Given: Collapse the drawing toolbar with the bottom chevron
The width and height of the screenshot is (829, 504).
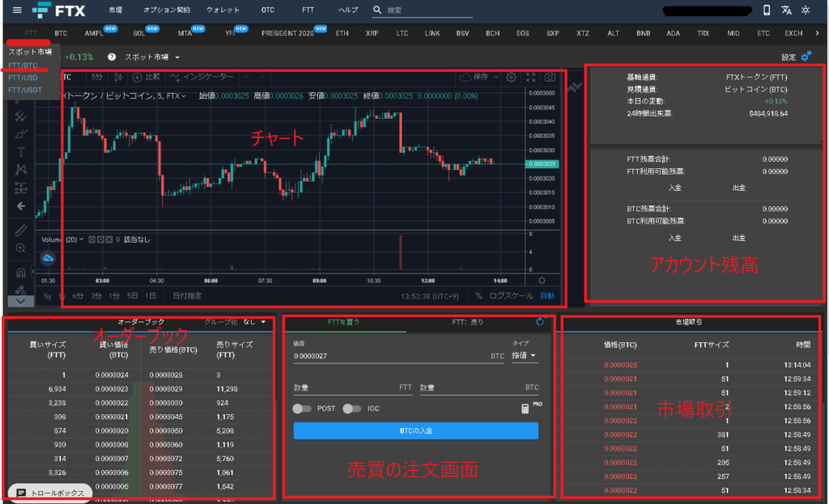Looking at the screenshot, I should [x=20, y=301].
